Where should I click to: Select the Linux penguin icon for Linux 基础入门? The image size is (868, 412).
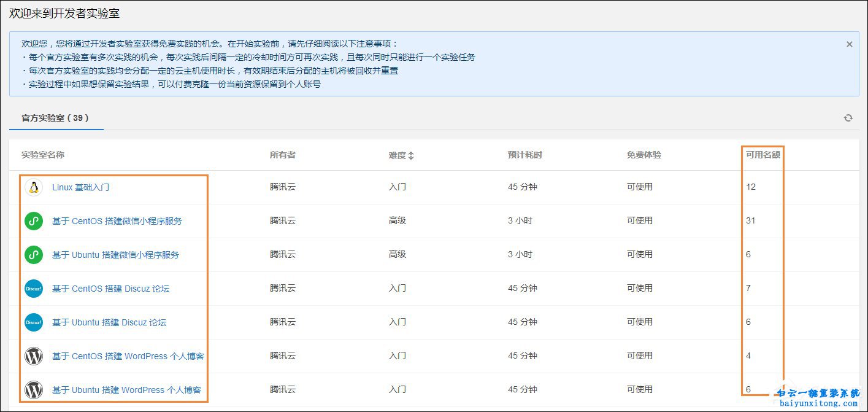pyautogui.click(x=33, y=187)
